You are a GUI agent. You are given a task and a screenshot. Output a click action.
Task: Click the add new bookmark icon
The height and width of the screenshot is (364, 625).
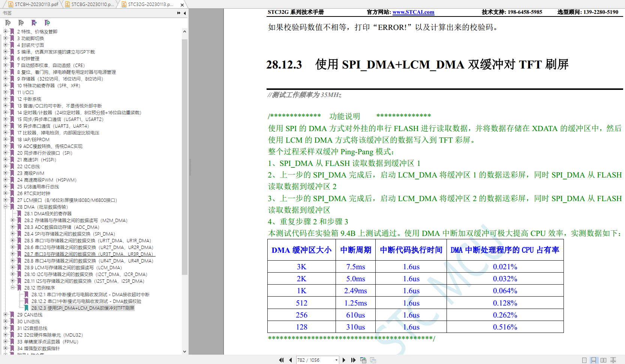[21, 23]
